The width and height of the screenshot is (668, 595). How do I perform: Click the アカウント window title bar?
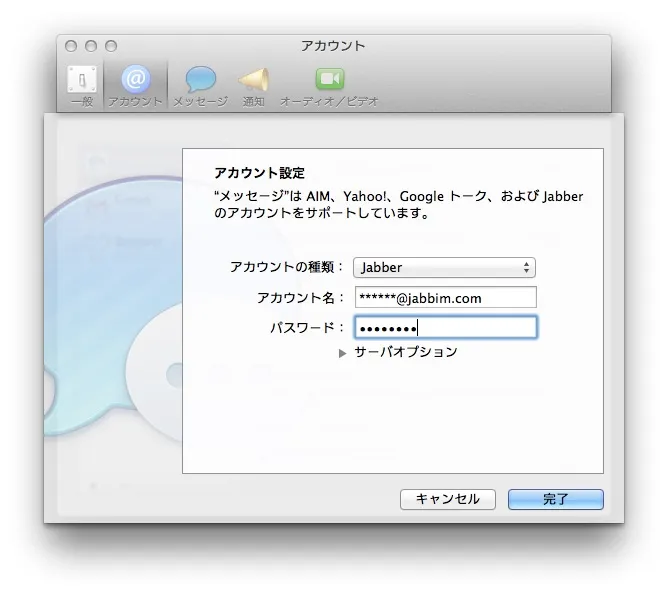(333, 46)
